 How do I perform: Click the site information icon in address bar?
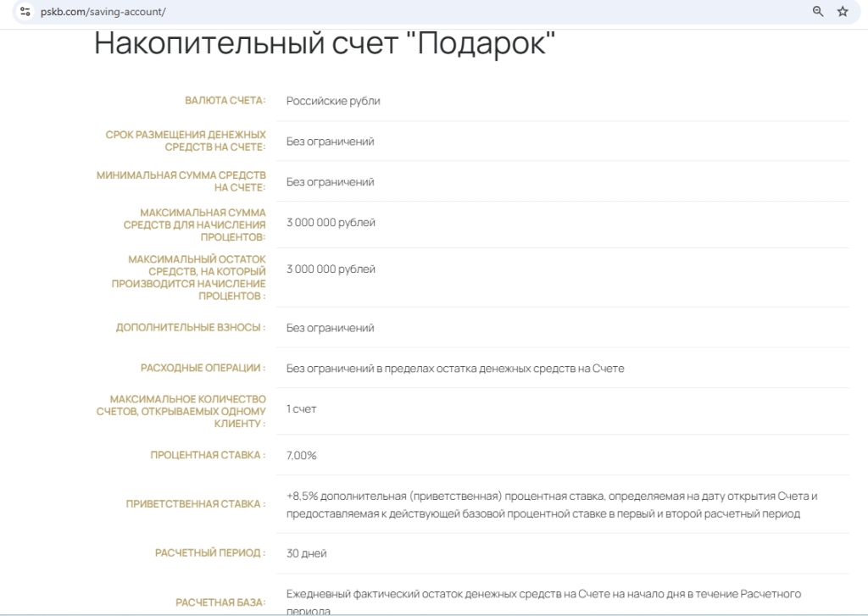tap(25, 12)
